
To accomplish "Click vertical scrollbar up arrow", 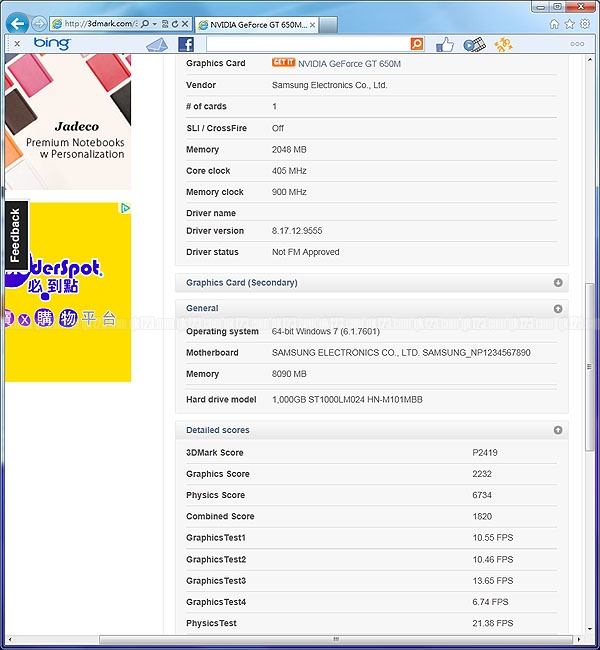I will point(589,60).
